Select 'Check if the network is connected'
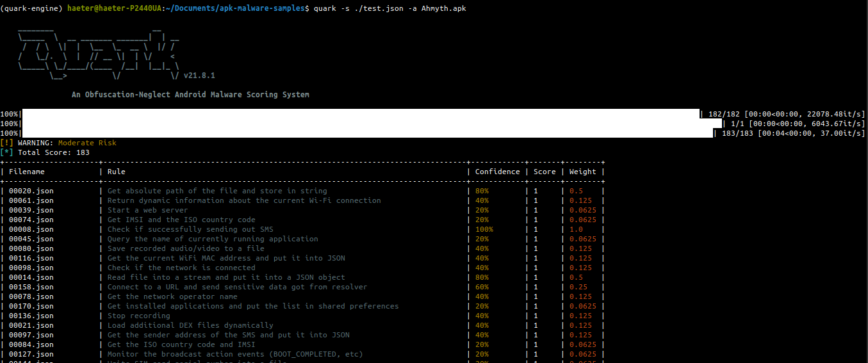 point(181,268)
